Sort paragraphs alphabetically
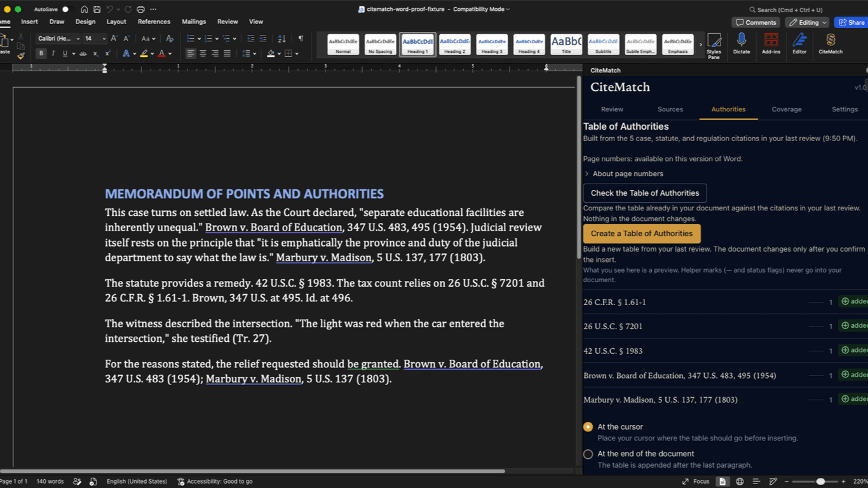Image resolution: width=868 pixels, height=488 pixels. click(282, 39)
